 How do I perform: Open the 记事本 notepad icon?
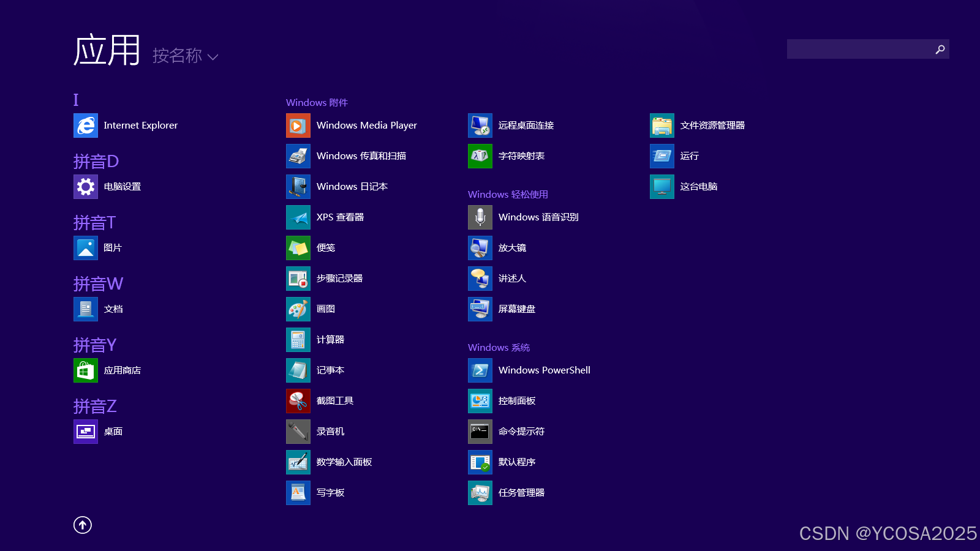[x=298, y=370]
